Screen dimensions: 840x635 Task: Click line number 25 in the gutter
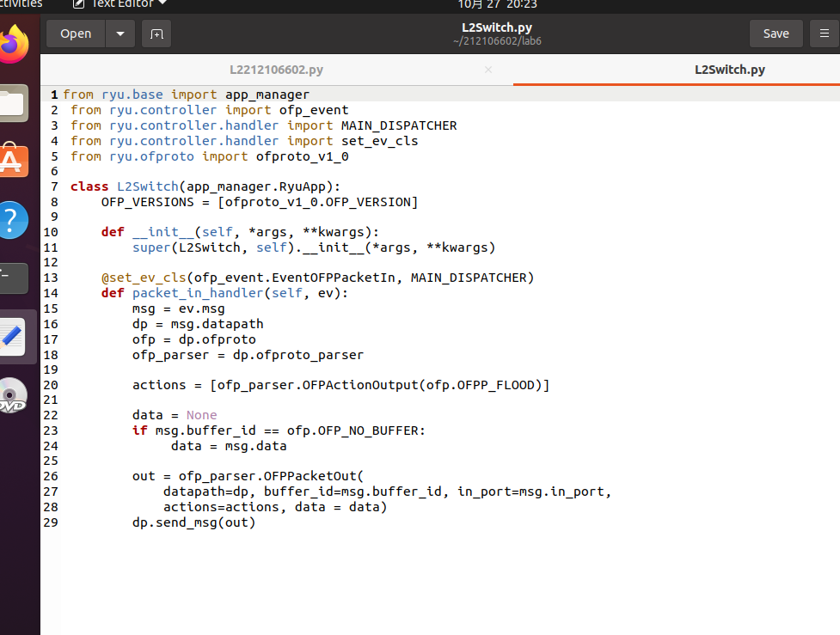pos(51,461)
